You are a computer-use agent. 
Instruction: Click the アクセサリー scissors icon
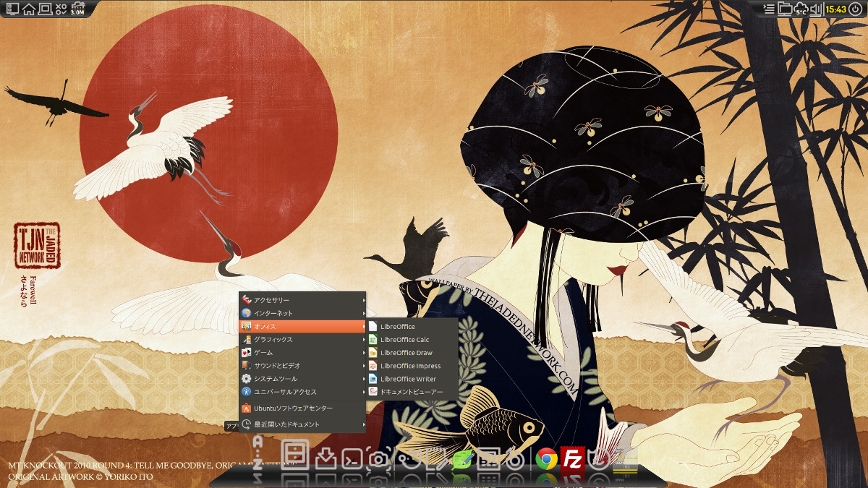(247, 300)
